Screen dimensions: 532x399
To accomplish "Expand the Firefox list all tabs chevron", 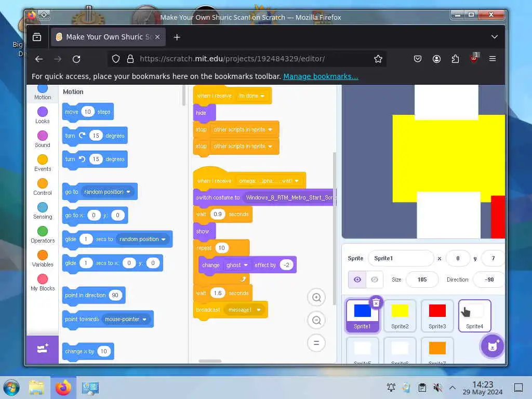I will click(x=495, y=37).
